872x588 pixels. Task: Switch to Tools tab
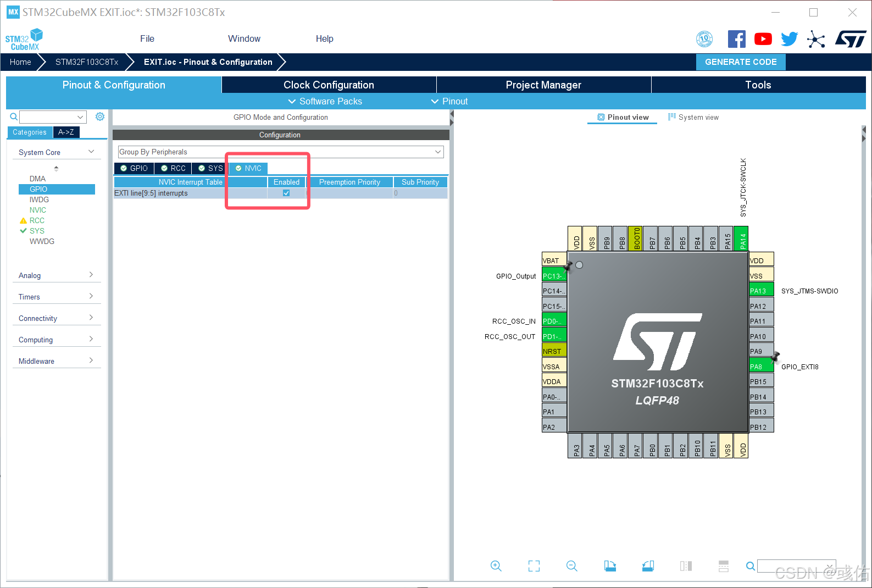coord(758,85)
